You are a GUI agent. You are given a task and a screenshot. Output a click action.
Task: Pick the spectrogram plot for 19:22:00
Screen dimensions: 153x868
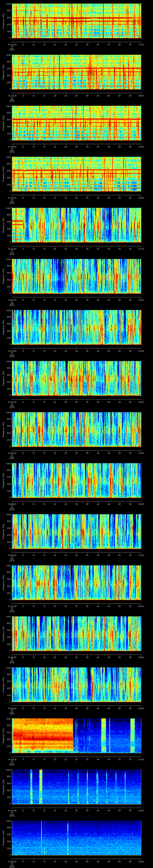pyautogui.click(x=77, y=327)
